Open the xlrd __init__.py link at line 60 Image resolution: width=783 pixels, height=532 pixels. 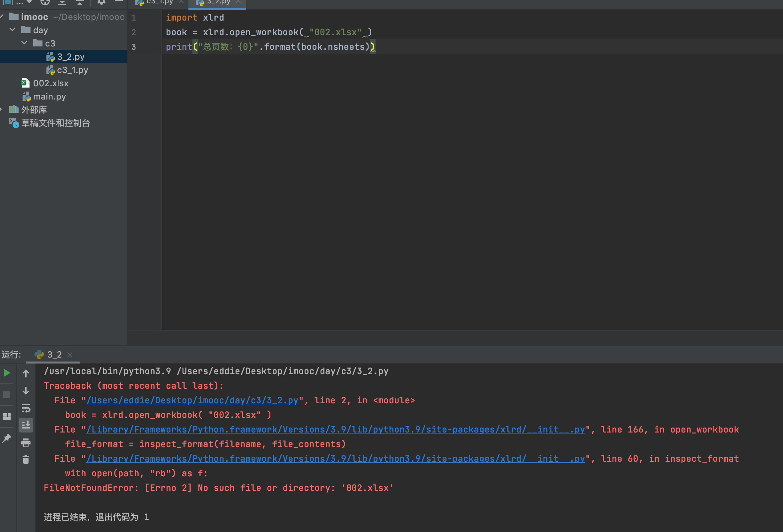tap(335, 459)
